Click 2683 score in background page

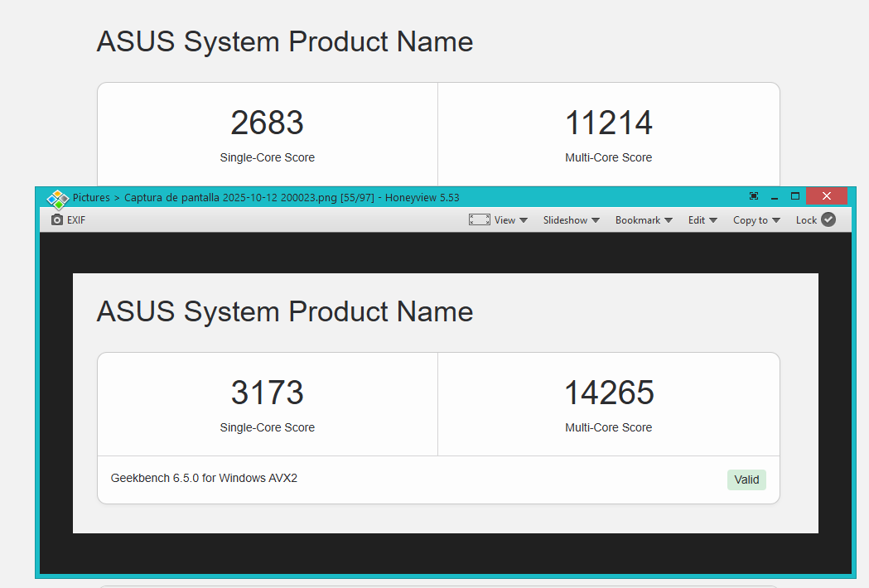(x=267, y=123)
